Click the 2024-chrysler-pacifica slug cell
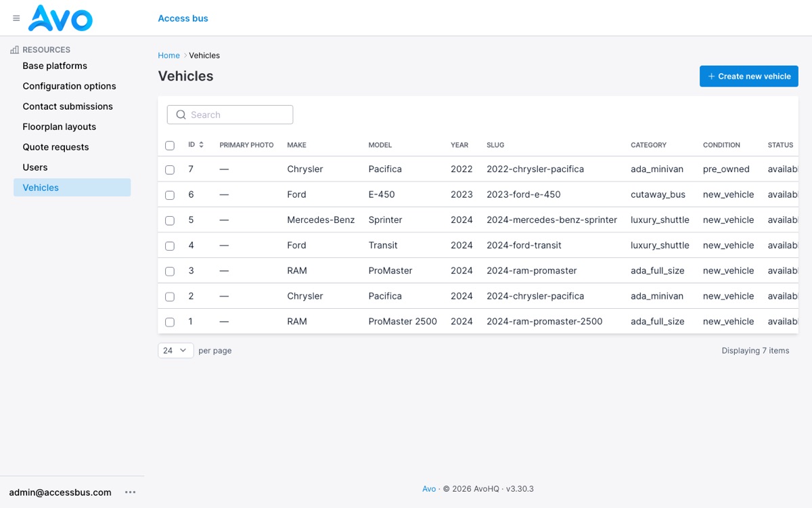The height and width of the screenshot is (508, 812). (535, 296)
